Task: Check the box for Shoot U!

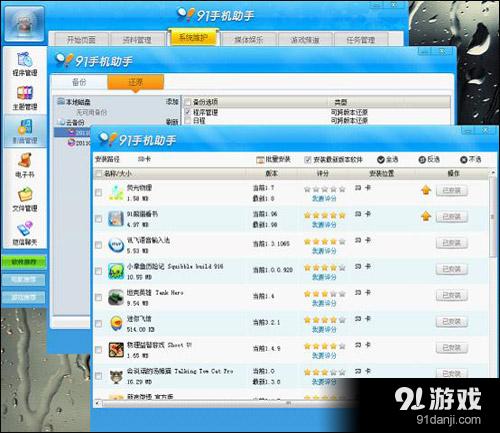Action: [x=99, y=350]
